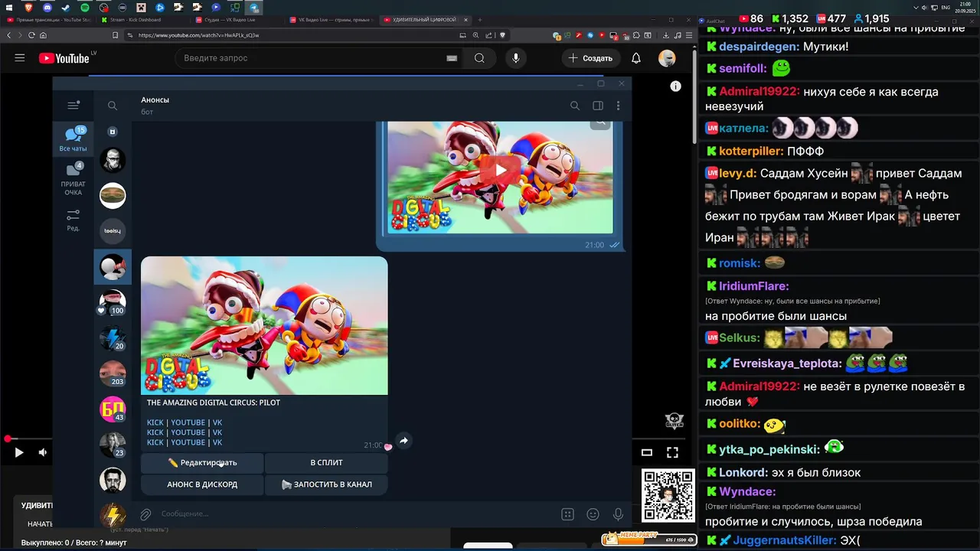Attach a file with the paperclip icon

pyautogui.click(x=145, y=514)
